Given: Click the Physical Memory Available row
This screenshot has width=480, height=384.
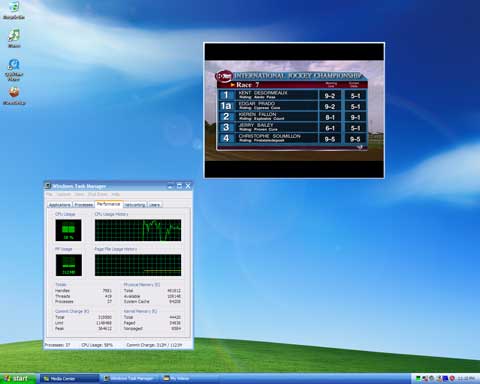Looking at the screenshot, I should coord(152,296).
